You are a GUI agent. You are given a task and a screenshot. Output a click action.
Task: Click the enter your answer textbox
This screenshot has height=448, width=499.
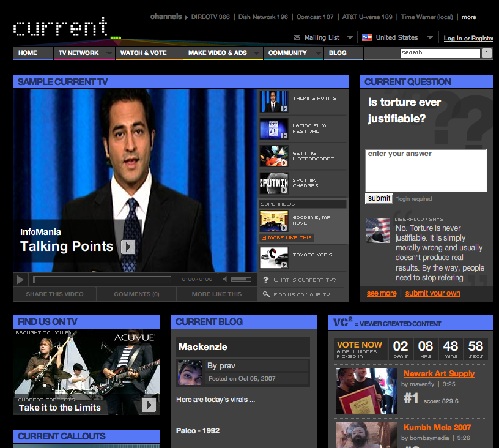(426, 170)
